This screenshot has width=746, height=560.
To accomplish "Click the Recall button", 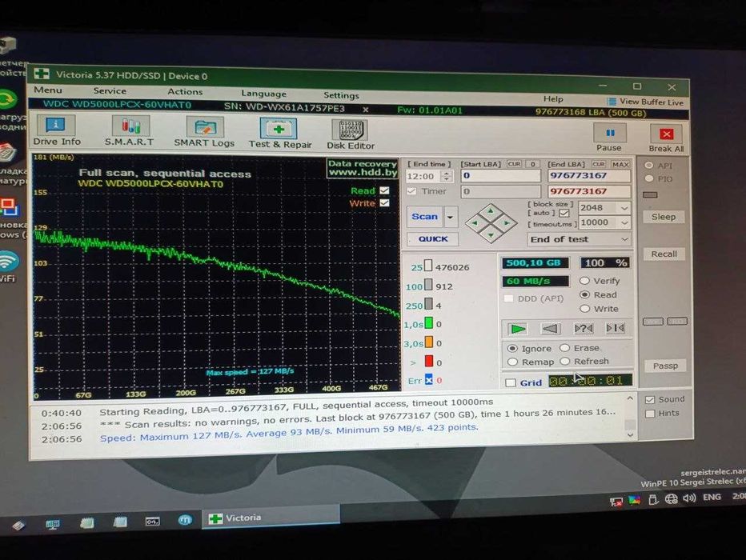I will [664, 254].
